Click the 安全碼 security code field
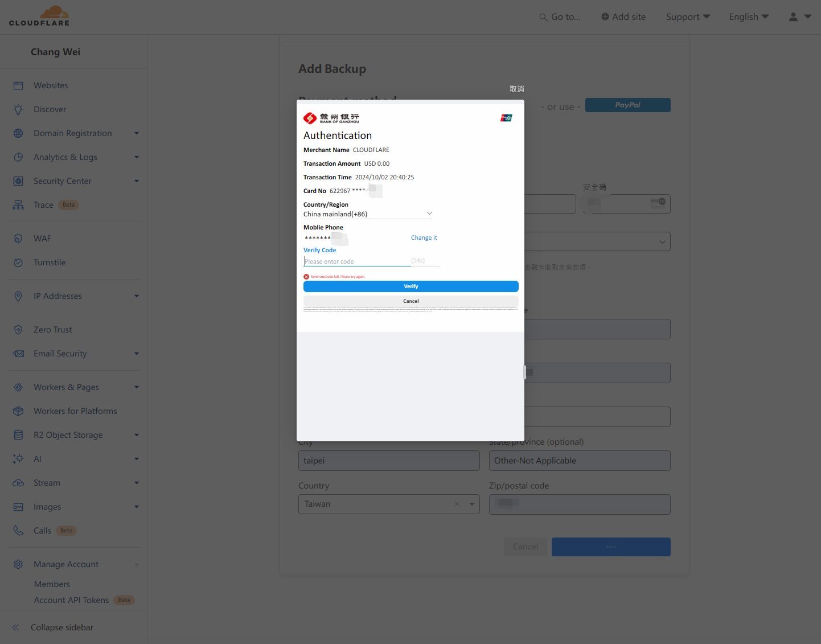821x644 pixels. (626, 204)
